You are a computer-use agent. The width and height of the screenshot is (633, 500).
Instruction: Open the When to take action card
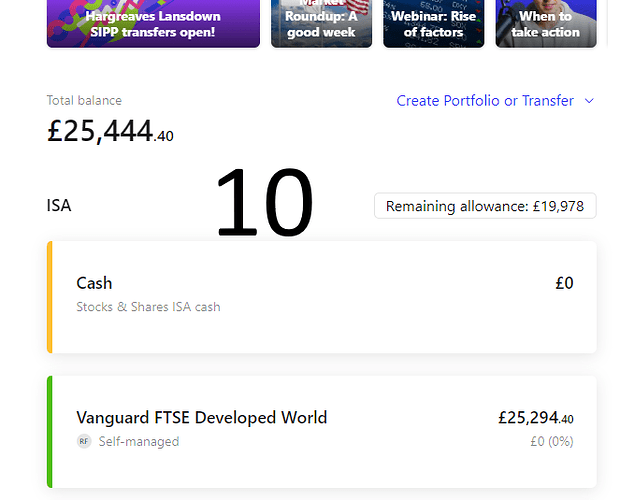click(546, 24)
